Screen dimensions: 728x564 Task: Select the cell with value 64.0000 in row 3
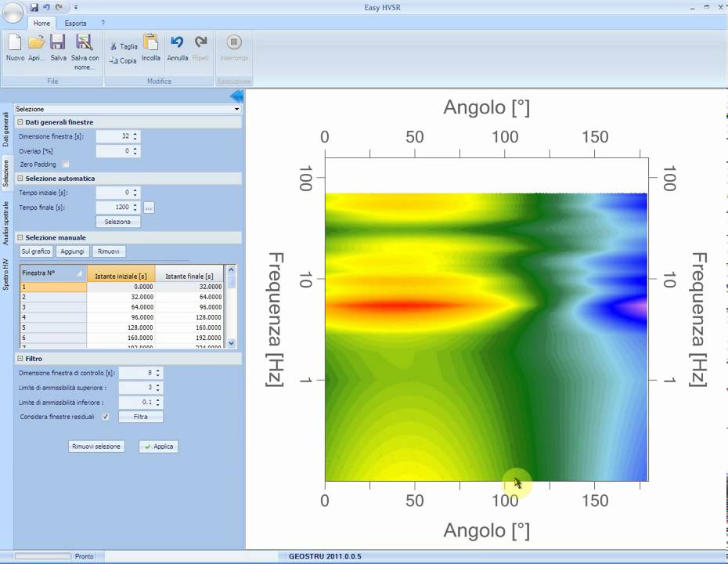[x=121, y=307]
